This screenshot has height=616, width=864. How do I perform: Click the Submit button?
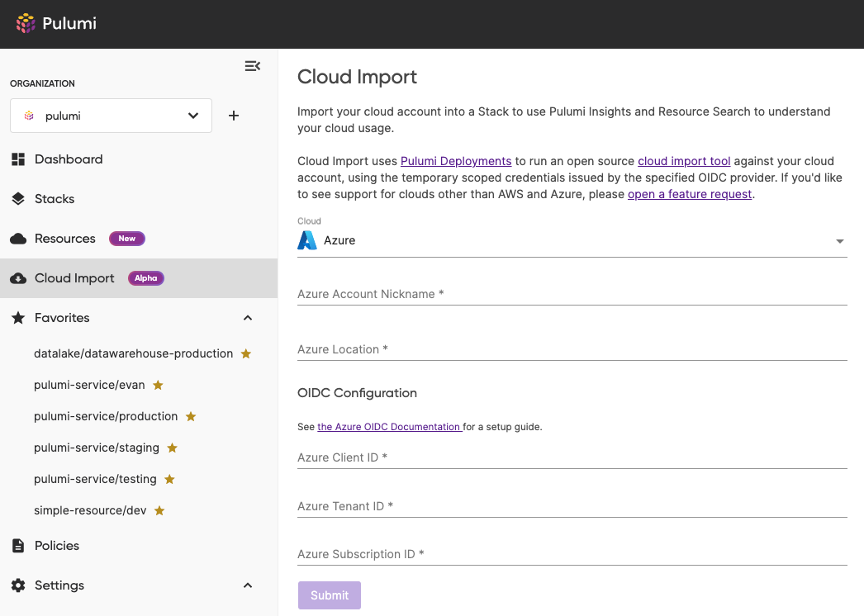[330, 595]
